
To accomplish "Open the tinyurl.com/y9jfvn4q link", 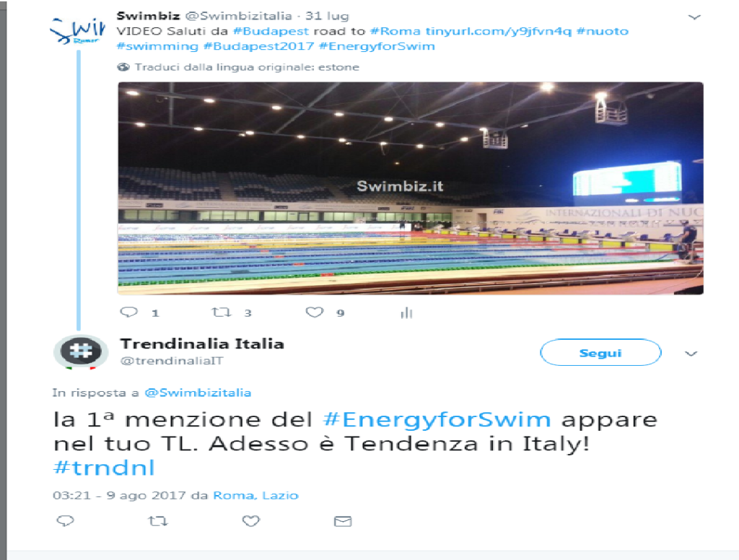I will tap(498, 31).
